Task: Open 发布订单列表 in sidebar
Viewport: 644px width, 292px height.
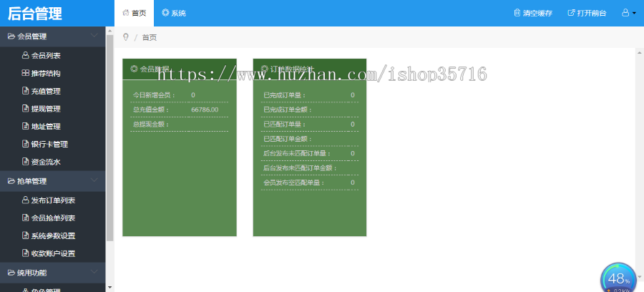Action: [x=52, y=200]
